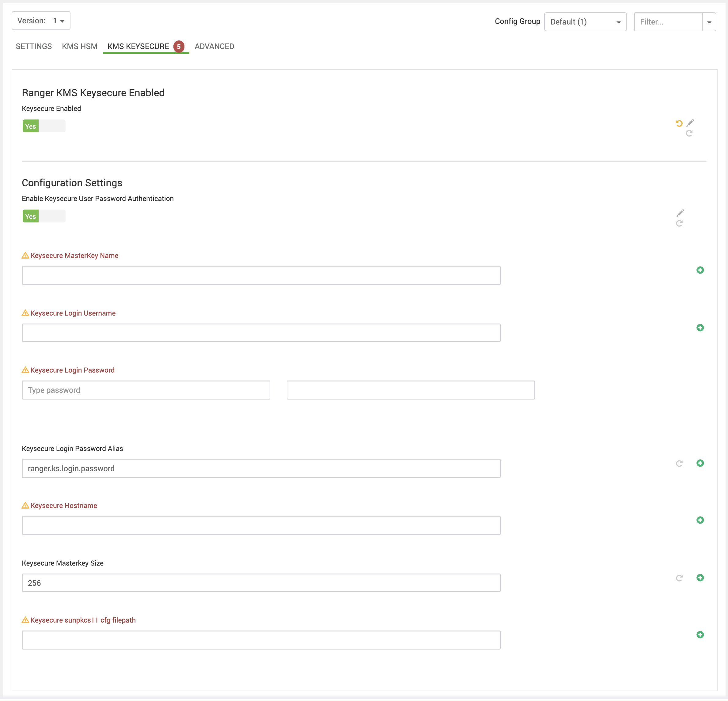728x701 pixels.
Task: Click the Filter text field
Action: coord(668,22)
